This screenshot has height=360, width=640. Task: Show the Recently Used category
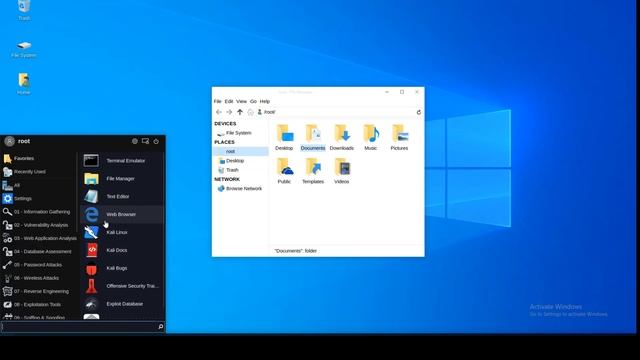pos(39,172)
